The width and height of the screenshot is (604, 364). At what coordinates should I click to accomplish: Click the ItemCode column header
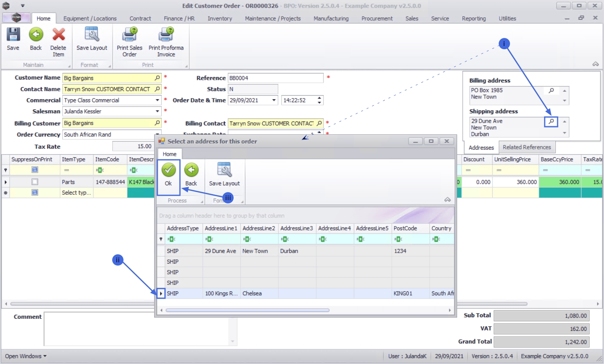click(110, 159)
